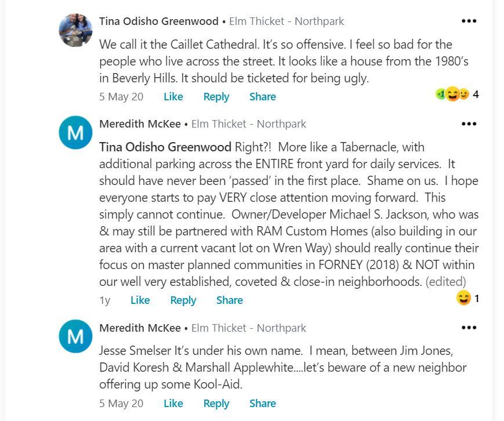The height and width of the screenshot is (421, 504).
Task: Open Tina Odisho Greenwood's name link at top
Action: click(x=159, y=21)
